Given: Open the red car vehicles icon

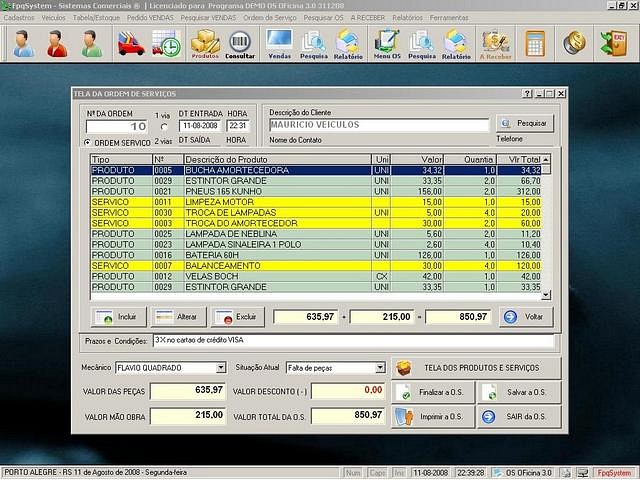Looking at the screenshot, I should point(131,43).
